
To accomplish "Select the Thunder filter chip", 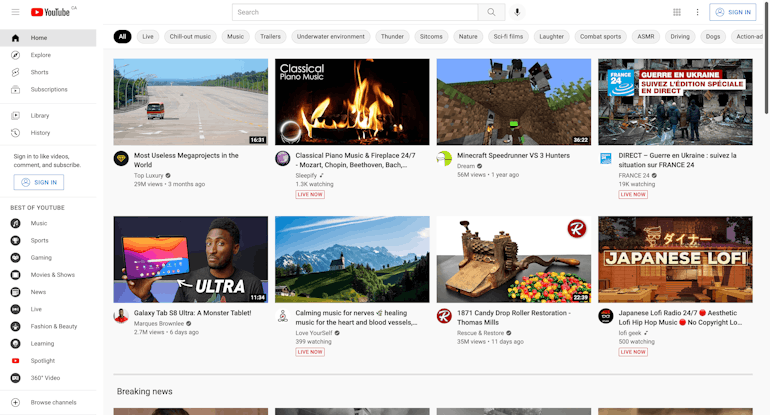I will pos(392,36).
